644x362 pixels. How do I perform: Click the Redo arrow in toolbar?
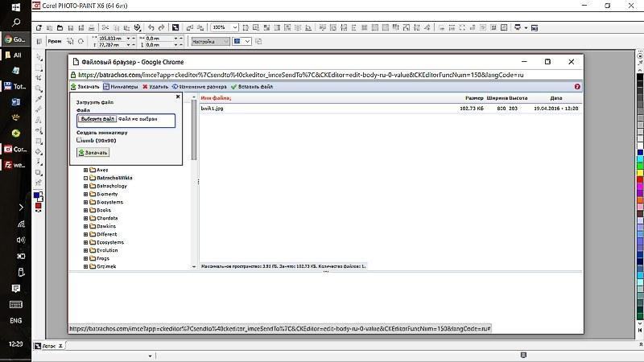162,27
